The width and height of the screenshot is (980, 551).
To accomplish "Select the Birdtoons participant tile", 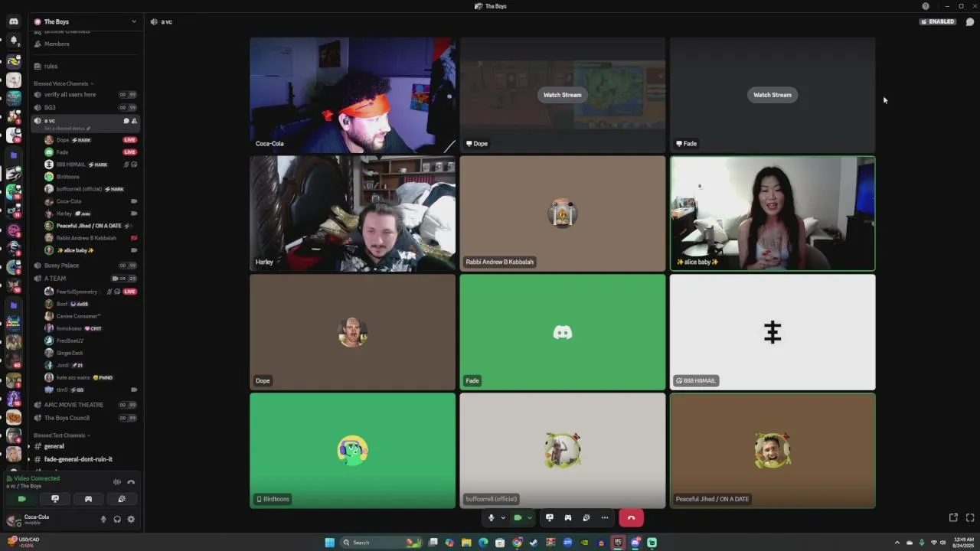I will tap(353, 451).
